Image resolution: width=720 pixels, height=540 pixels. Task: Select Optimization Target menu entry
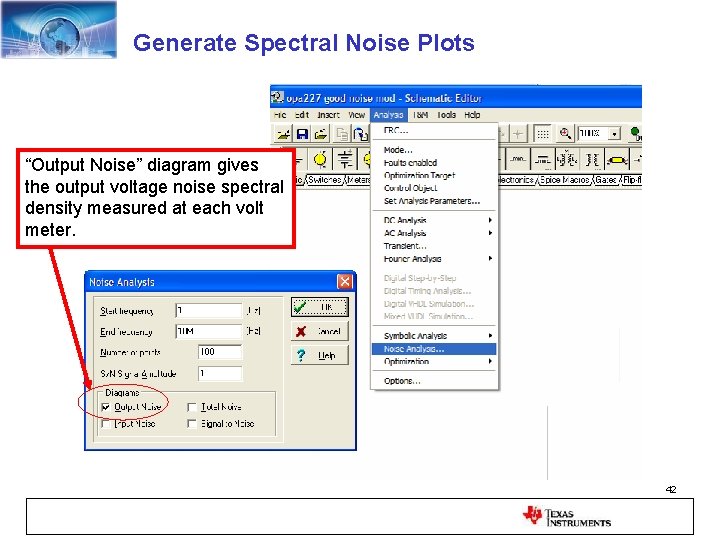(434, 175)
